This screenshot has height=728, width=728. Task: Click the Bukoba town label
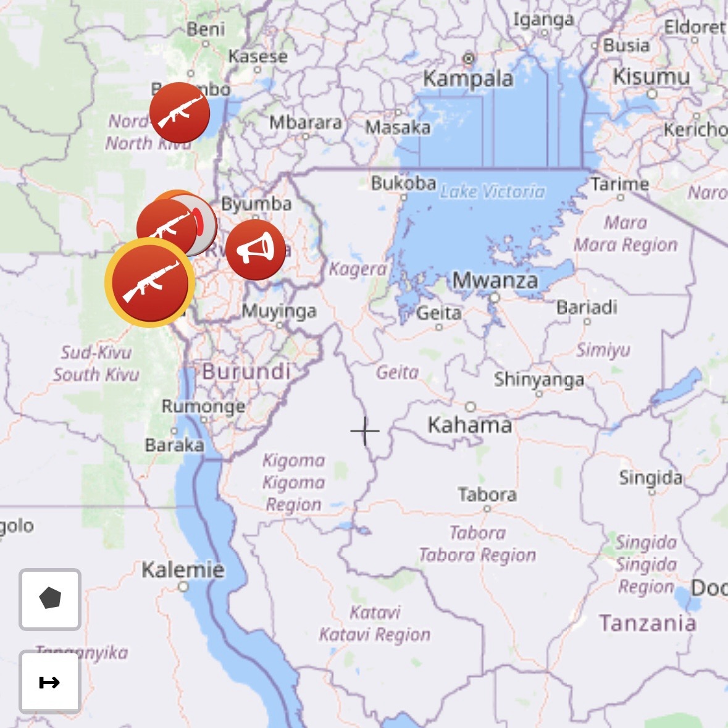(x=403, y=183)
